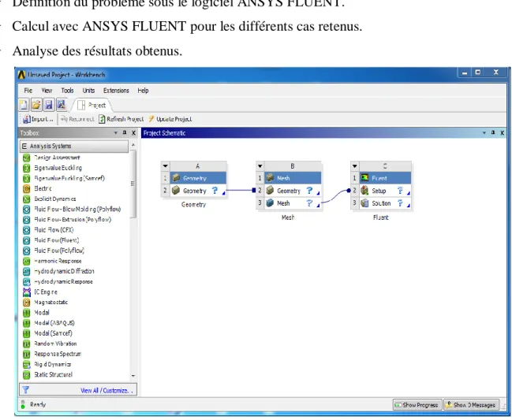Click Show Progress button
The image size is (512, 420).
pos(417,405)
